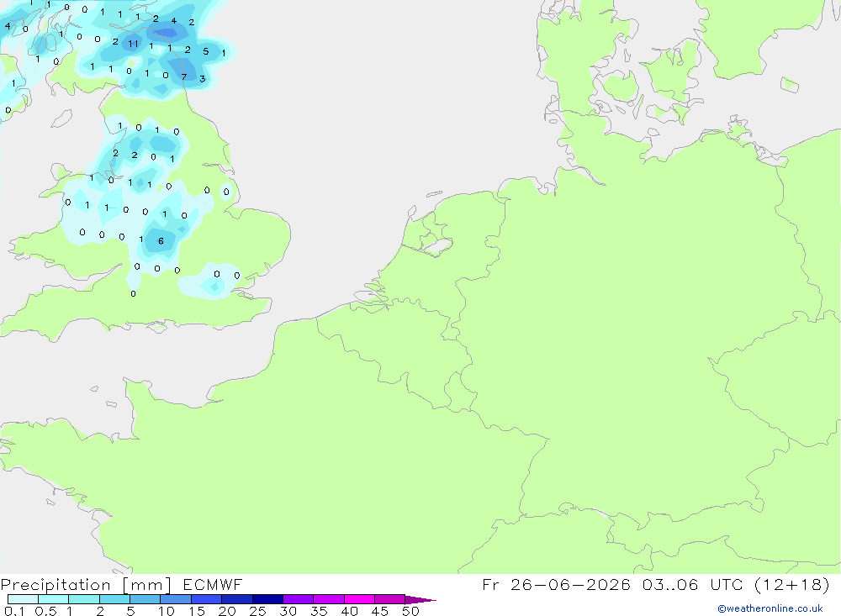This screenshot has height=616, width=841.
Task: Click the '11' precipitation value on the map
Action: click(133, 44)
